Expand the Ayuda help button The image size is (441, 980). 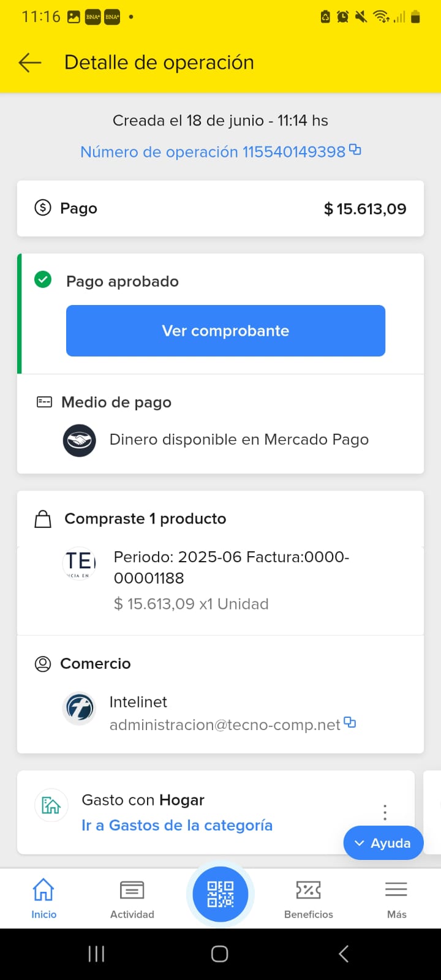pos(383,843)
